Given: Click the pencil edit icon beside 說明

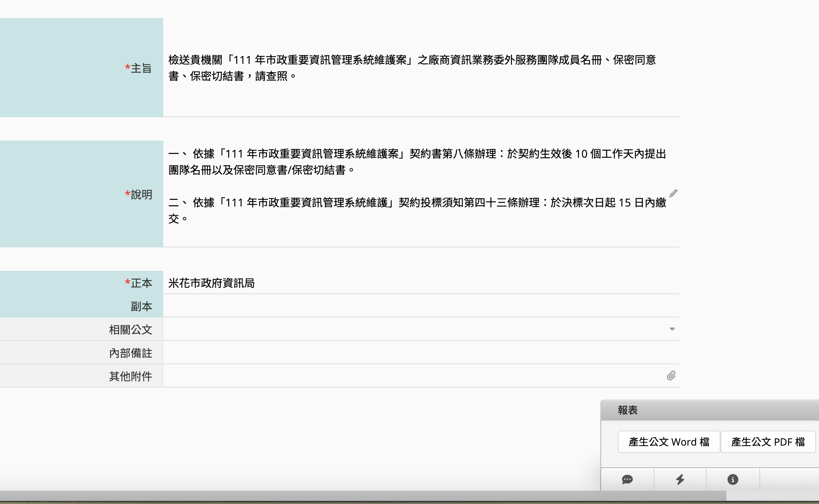Looking at the screenshot, I should (x=673, y=193).
